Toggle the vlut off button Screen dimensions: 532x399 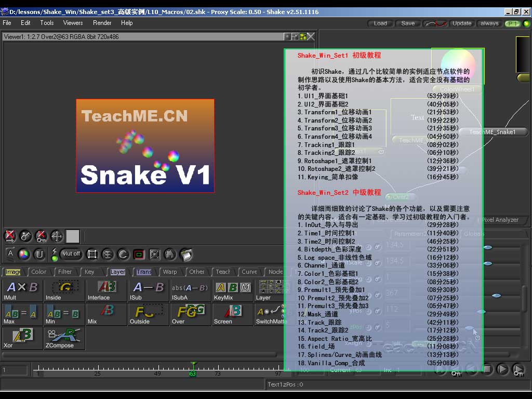click(71, 254)
